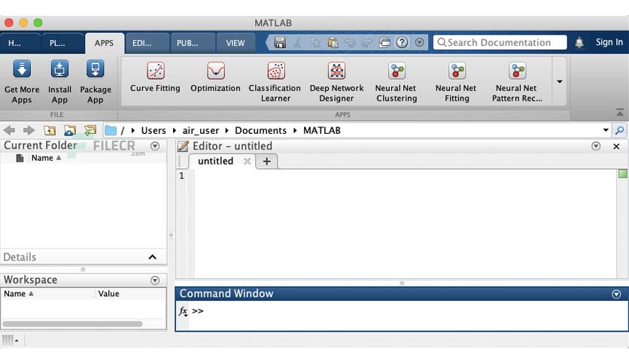Open Deep Network Designer
Image resolution: width=629 pixels, height=364 pixels.
(x=336, y=82)
